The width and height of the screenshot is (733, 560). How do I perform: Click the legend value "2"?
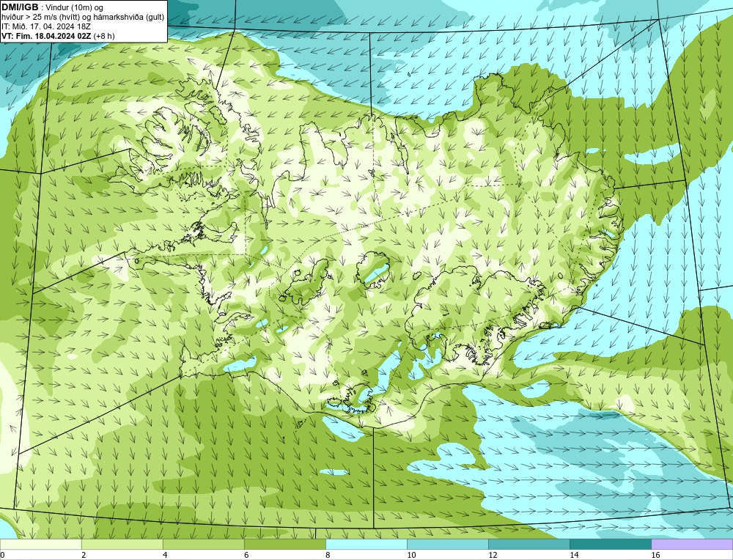click(x=84, y=555)
